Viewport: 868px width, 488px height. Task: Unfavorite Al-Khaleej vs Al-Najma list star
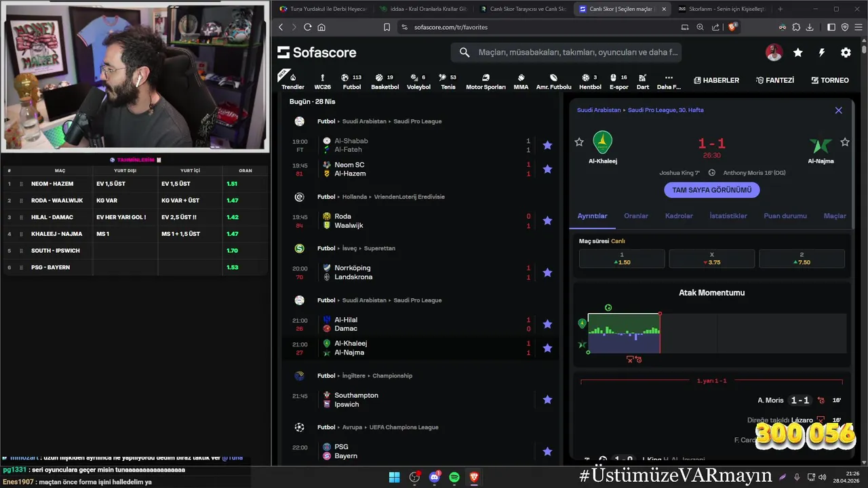click(547, 348)
